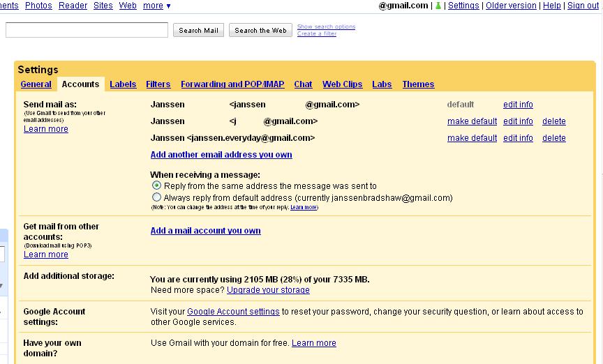Select 'Always reply from default address' option
603x364 pixels.
(156, 197)
